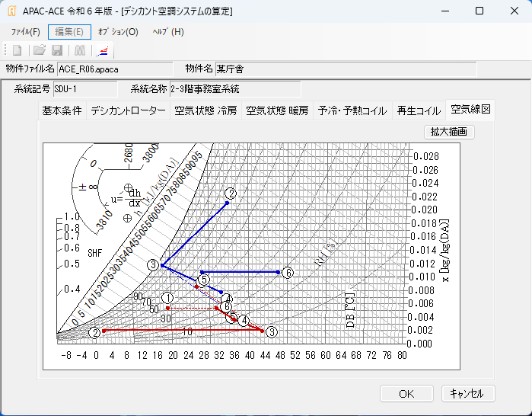Open the ファイル(F) menu
Viewport: 532px width, 416px height.
point(25,32)
